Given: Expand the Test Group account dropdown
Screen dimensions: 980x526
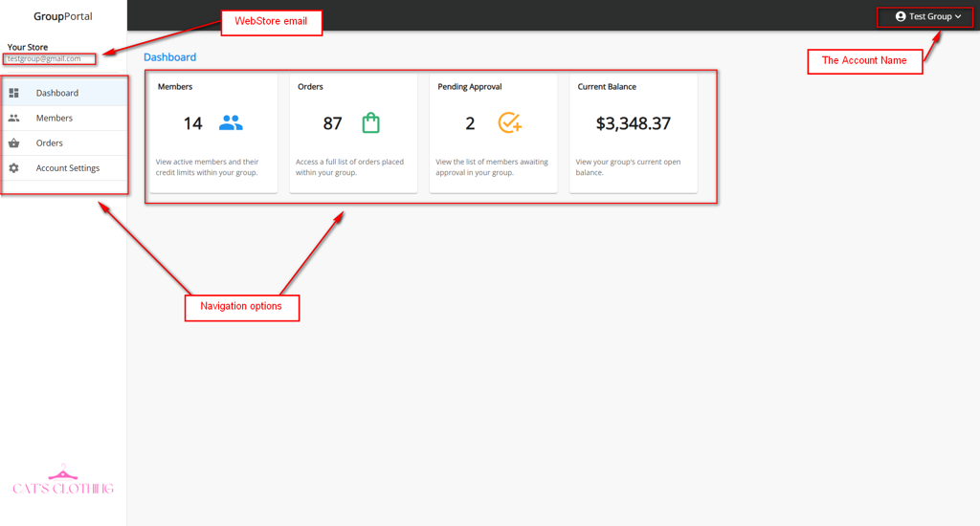Looking at the screenshot, I should coord(929,16).
